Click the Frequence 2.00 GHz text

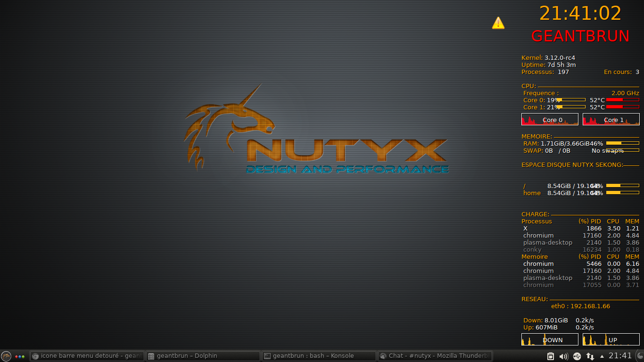581,93
